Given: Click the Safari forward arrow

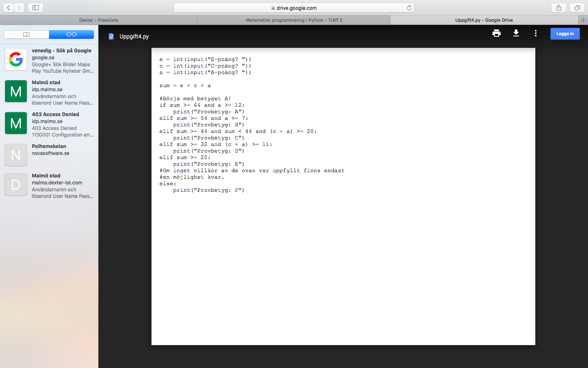Looking at the screenshot, I should pyautogui.click(x=19, y=8).
